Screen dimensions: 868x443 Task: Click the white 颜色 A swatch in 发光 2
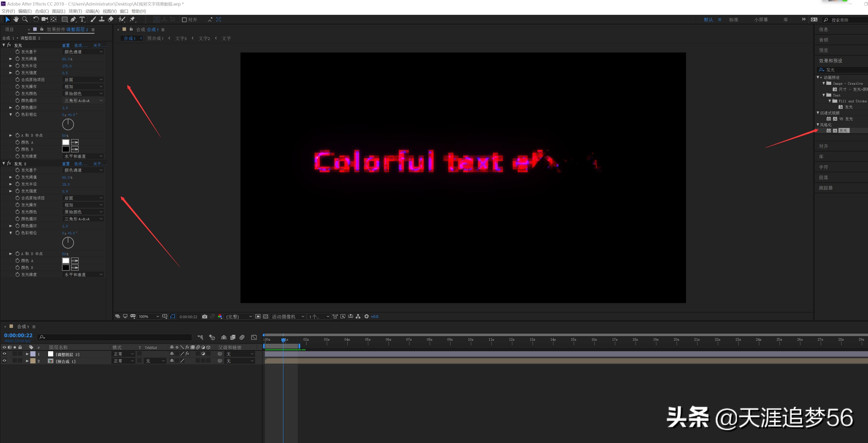point(66,260)
